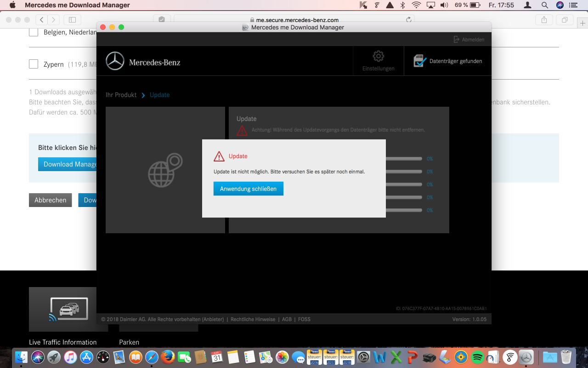Image resolution: width=588 pixels, height=368 pixels.
Task: Open the Trash in the Dock
Action: pos(566,357)
